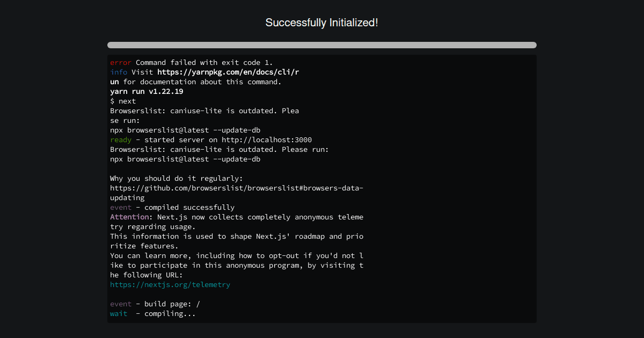Open the nextjs.org/telemetry link
The width and height of the screenshot is (644, 338).
[170, 285]
